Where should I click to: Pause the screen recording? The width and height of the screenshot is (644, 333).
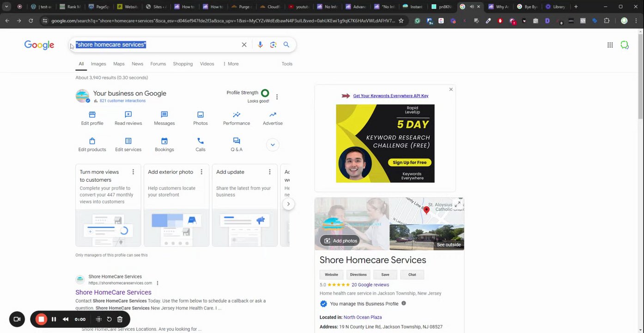coord(54,319)
